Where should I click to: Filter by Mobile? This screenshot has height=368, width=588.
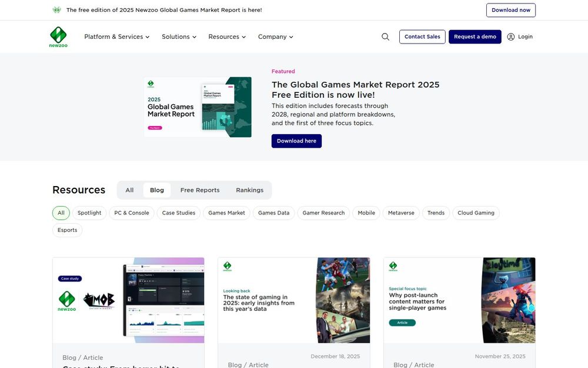coord(366,213)
